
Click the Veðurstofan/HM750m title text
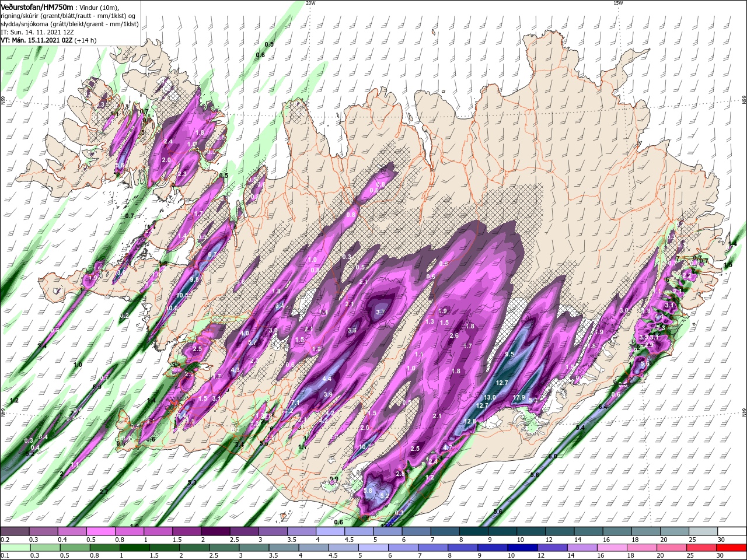(x=37, y=6)
